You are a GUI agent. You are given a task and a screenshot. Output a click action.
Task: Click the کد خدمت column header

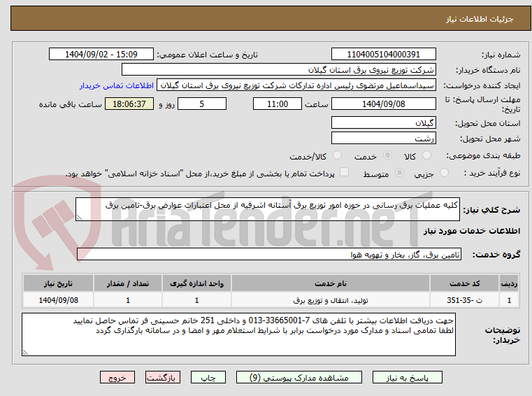(464, 283)
